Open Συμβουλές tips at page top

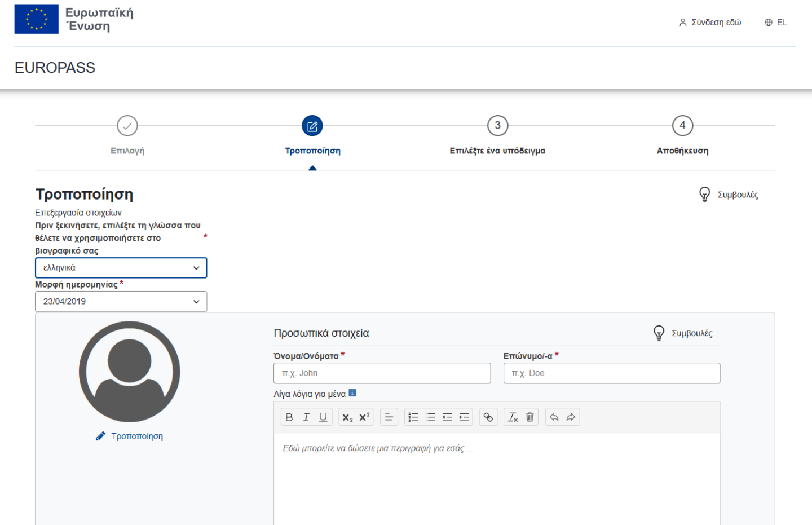pyautogui.click(x=738, y=195)
